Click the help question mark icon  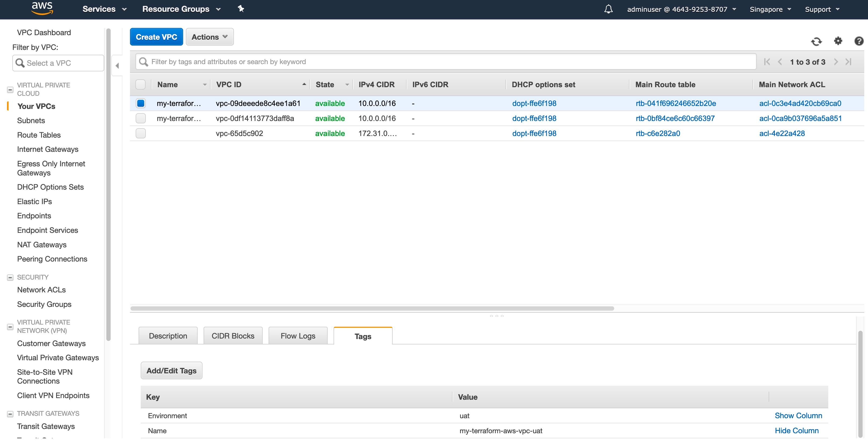coord(859,41)
